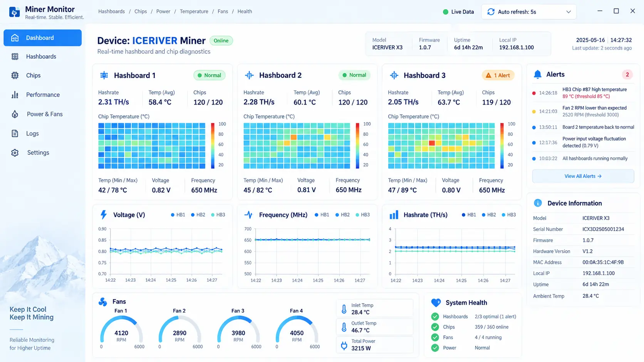Click the View All Alerts link
The image size is (644, 362).
pyautogui.click(x=583, y=176)
